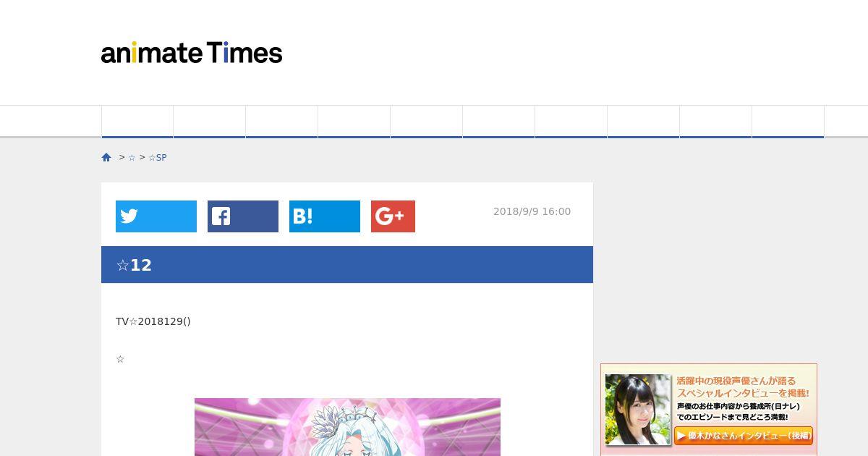Share article on Twitter

click(156, 216)
